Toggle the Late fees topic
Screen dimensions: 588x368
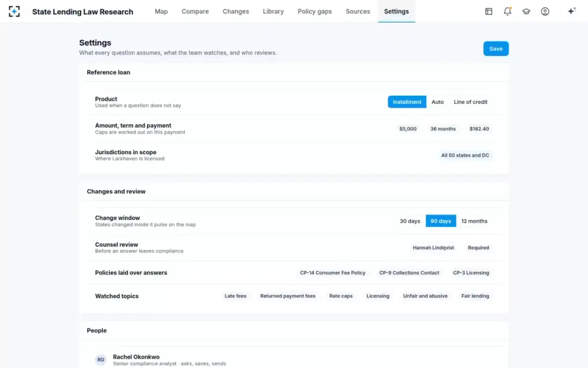[x=235, y=296]
